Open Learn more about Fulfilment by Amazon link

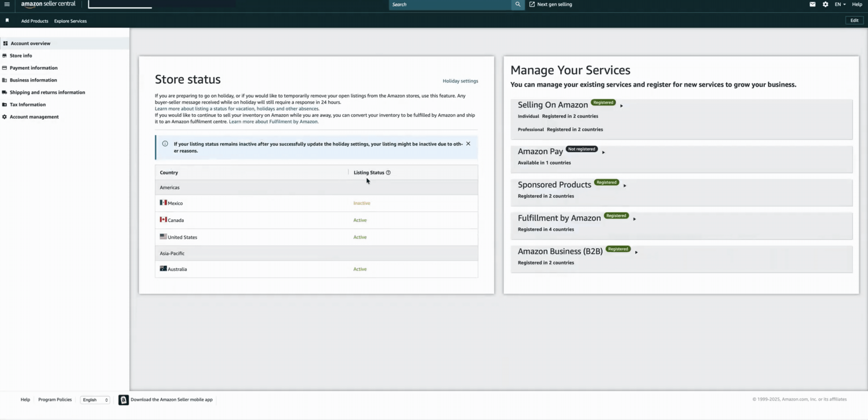(x=273, y=122)
